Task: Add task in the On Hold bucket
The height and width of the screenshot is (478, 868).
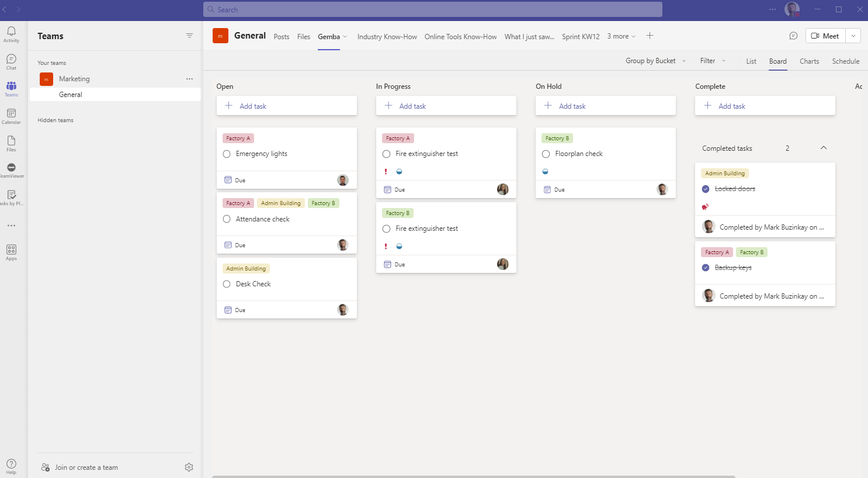Action: click(x=606, y=106)
